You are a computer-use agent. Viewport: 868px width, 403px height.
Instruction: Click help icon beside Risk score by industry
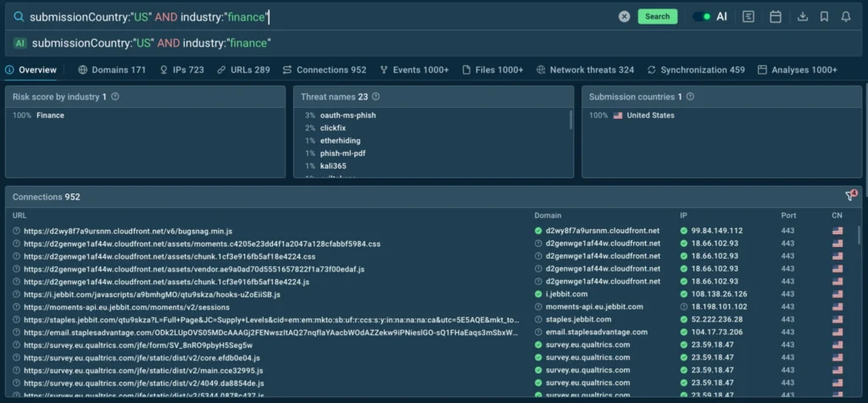115,97
